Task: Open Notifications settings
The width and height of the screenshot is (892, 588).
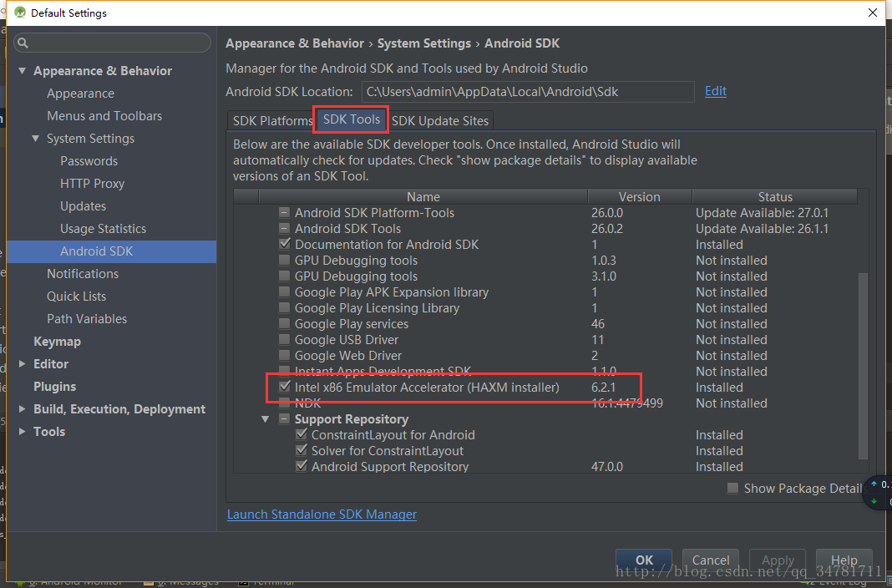Action: click(83, 273)
